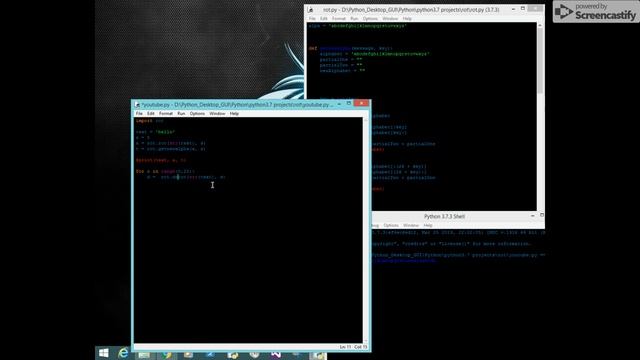Open Run menu in youtube.py window
Image resolution: width=640 pixels, height=360 pixels.
181,113
